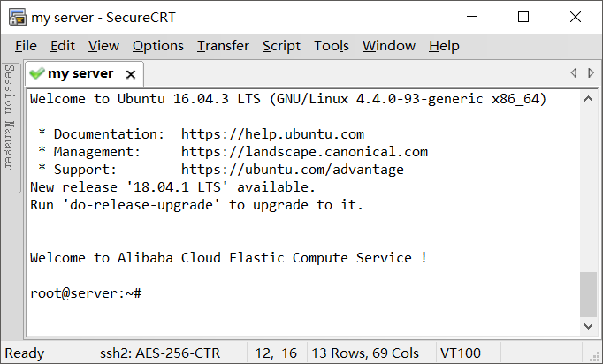603x364 pixels.
Task: Expand the Session Manager side panel
Action: click(10, 118)
